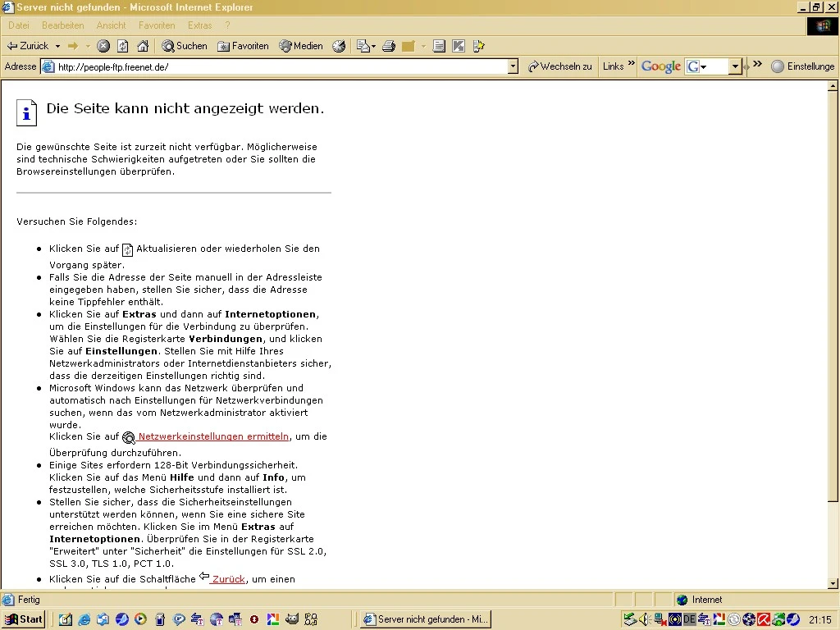The image size is (840, 630).
Task: Open the Favoriten menu in menu bar
Action: pyautogui.click(x=157, y=25)
